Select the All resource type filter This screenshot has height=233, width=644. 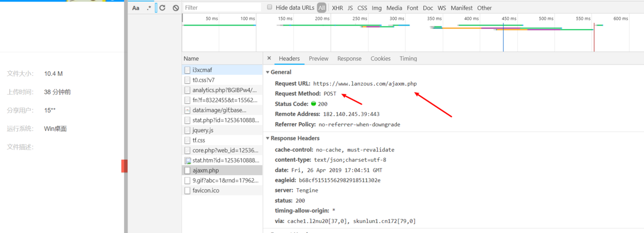(322, 8)
